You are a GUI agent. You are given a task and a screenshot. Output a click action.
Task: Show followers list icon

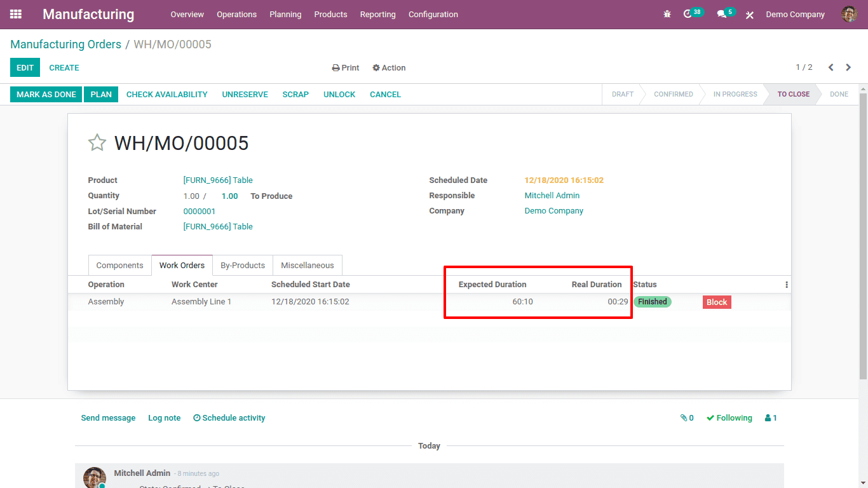coord(771,418)
